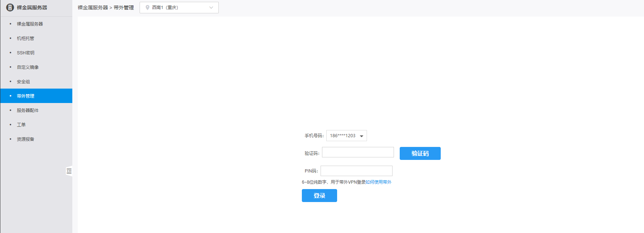Open 自定义镜像 in the sidebar
The height and width of the screenshot is (233, 644).
[28, 67]
